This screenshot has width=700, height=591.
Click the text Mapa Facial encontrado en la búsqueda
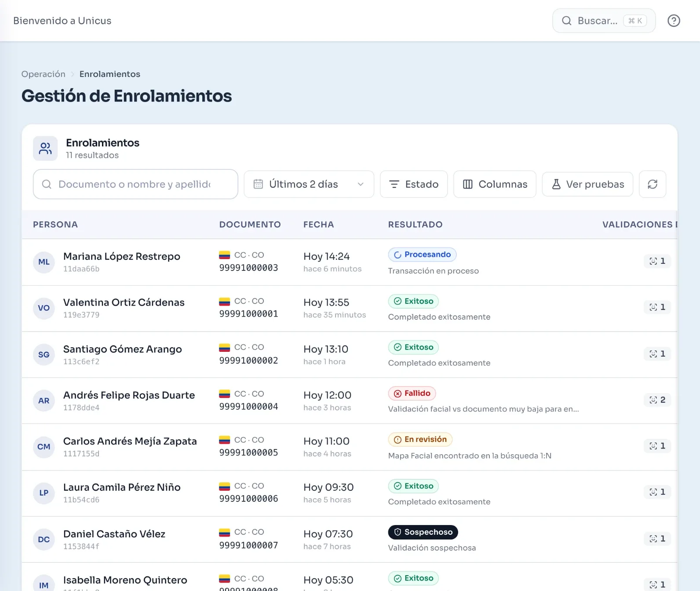click(470, 456)
